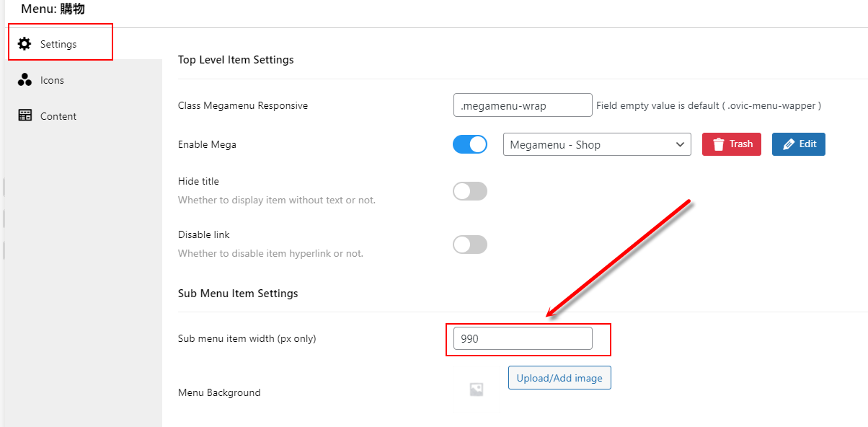Click the Settings gear icon
868x427 pixels.
pos(25,44)
